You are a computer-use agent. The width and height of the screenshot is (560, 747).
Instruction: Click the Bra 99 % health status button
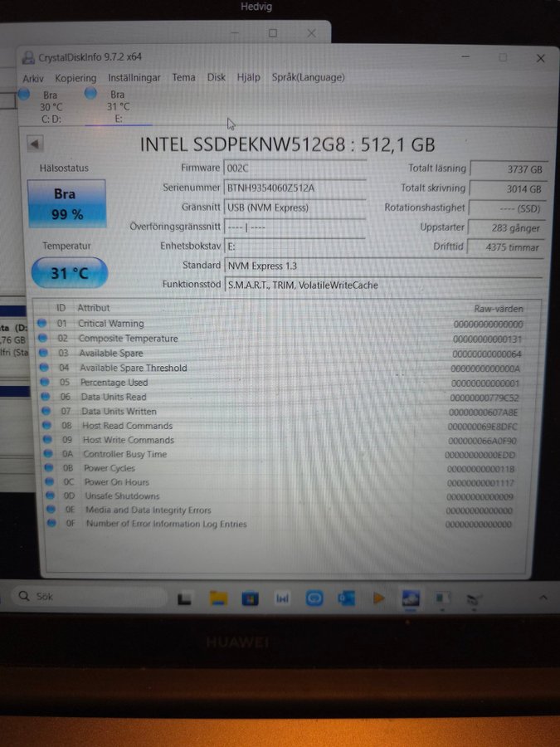67,203
